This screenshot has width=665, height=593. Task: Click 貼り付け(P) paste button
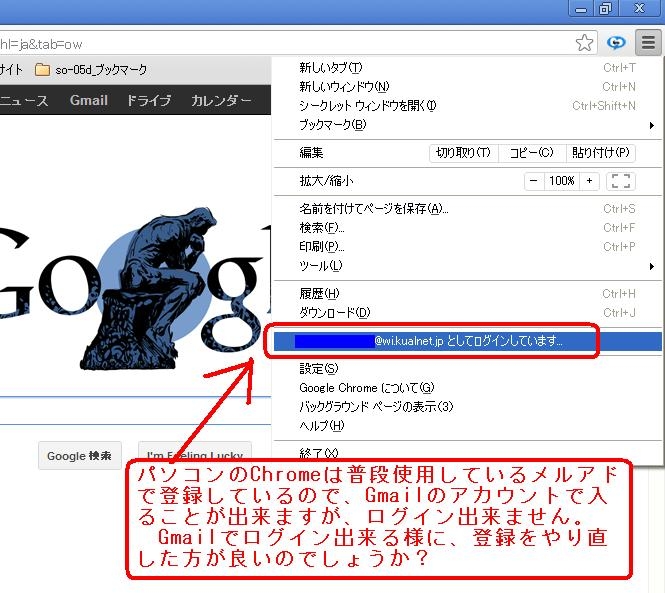[601, 153]
